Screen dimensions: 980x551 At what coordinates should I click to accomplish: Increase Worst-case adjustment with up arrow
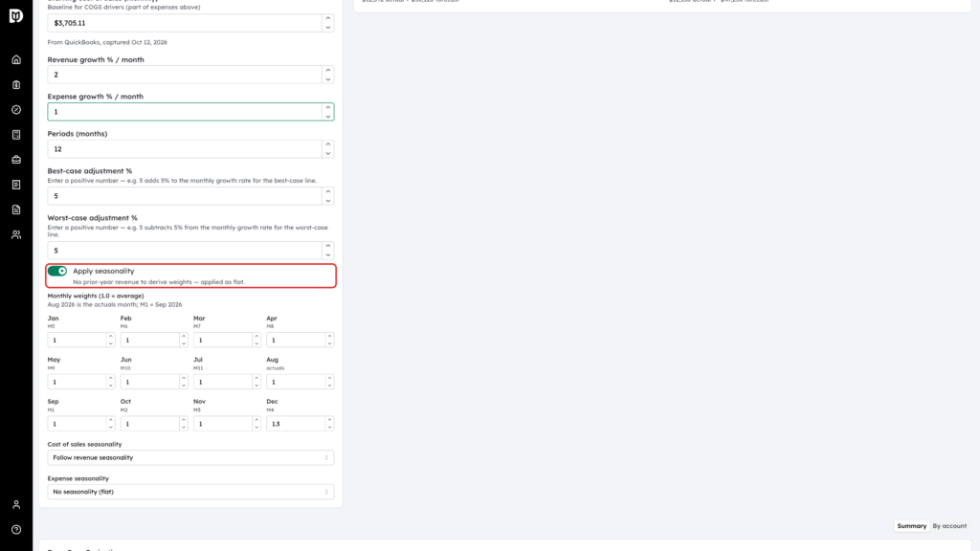click(328, 246)
